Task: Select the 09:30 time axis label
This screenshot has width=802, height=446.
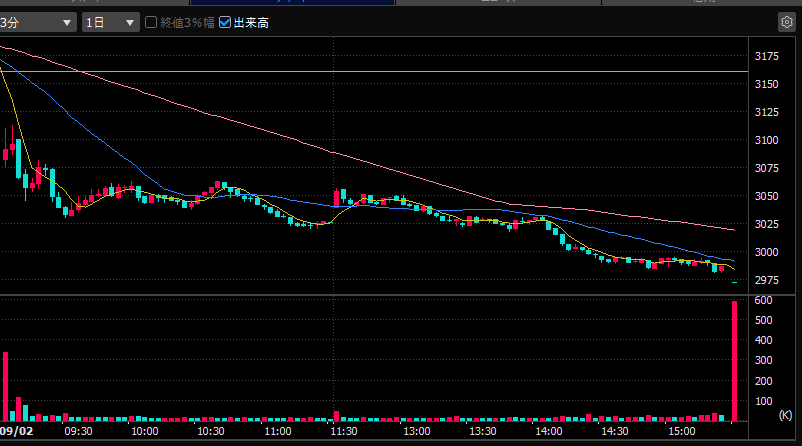Action: click(78, 431)
